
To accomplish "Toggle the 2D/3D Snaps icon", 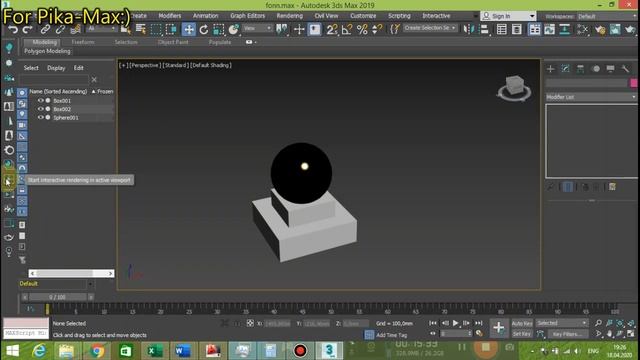I will tap(332, 29).
